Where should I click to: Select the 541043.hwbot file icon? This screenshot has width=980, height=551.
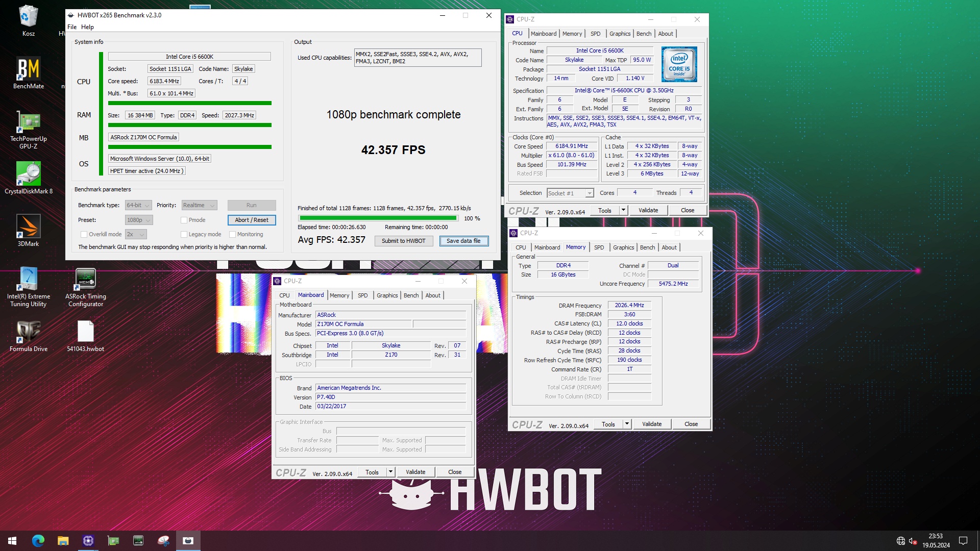(85, 336)
